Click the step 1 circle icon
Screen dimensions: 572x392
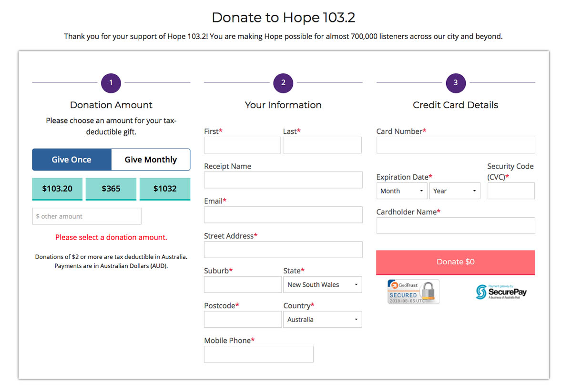(x=111, y=83)
